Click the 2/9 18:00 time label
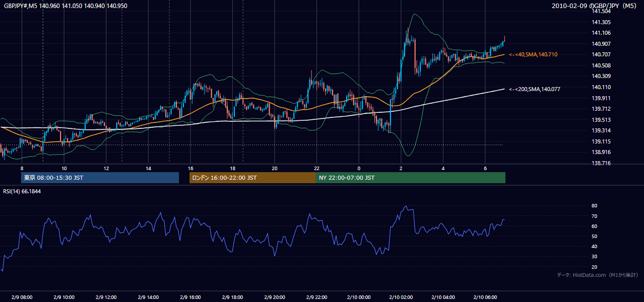 (232, 297)
